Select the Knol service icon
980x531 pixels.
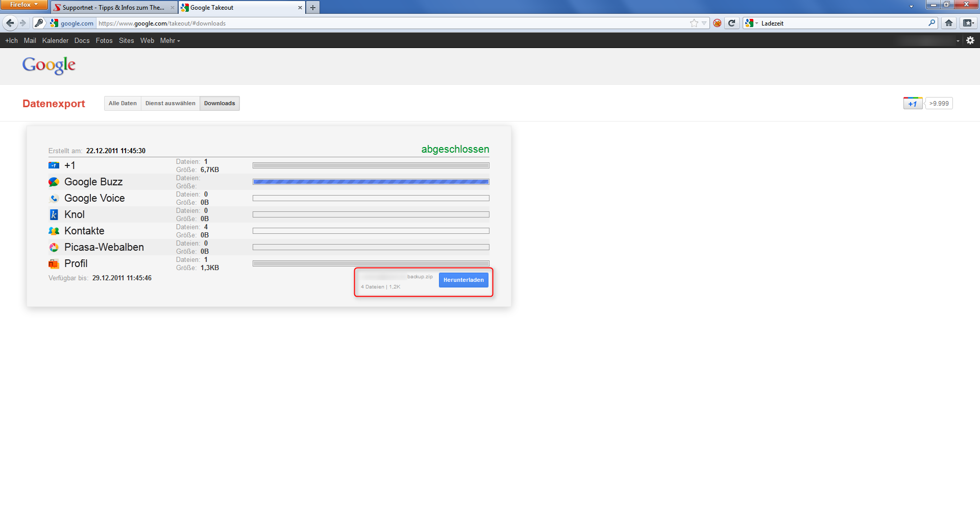(x=54, y=214)
